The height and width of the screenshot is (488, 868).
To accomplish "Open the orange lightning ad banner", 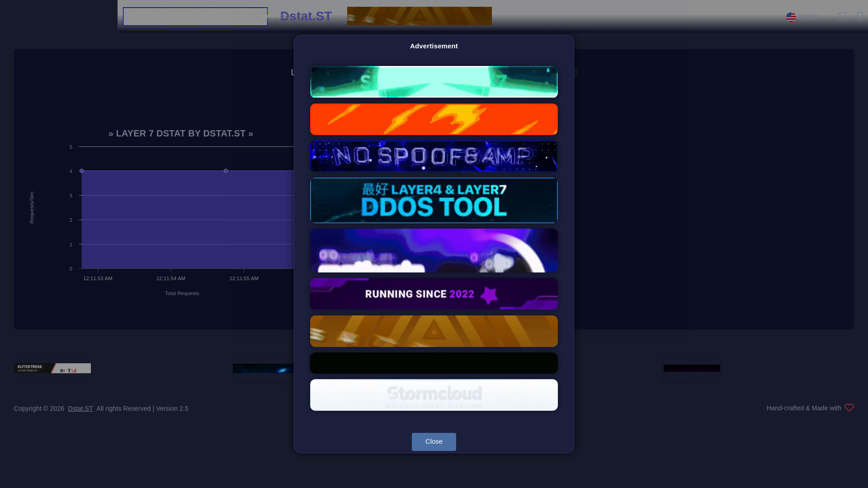I will [434, 119].
